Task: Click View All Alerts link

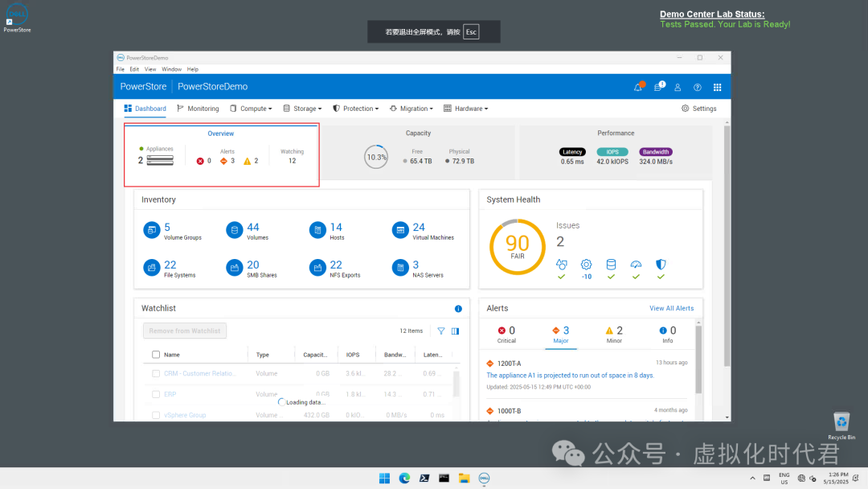Action: coord(671,309)
